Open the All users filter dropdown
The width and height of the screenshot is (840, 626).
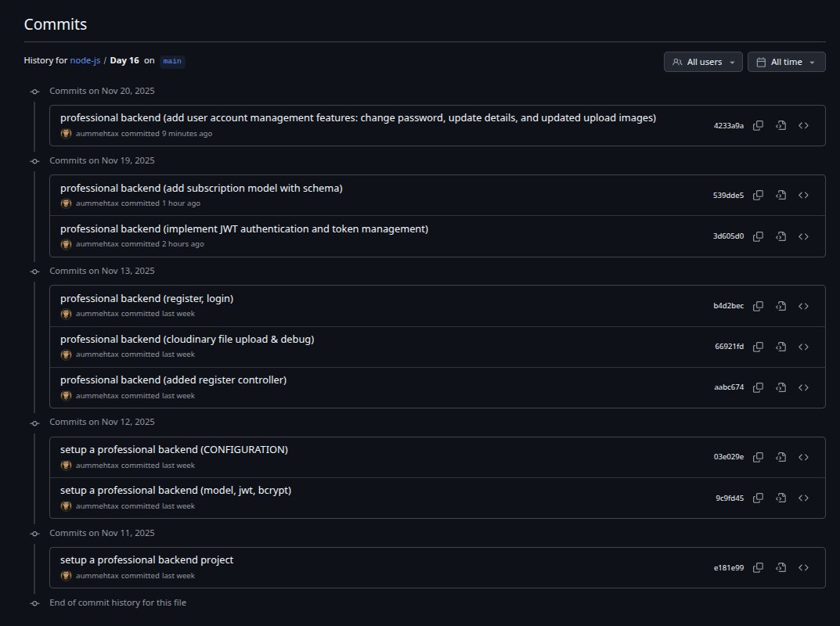coord(703,62)
